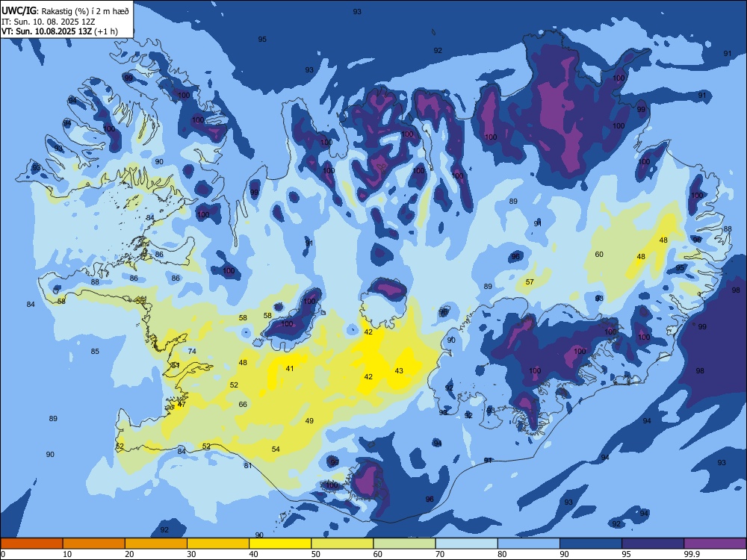
Task: Select the humidity value 74
Action: [x=192, y=352]
